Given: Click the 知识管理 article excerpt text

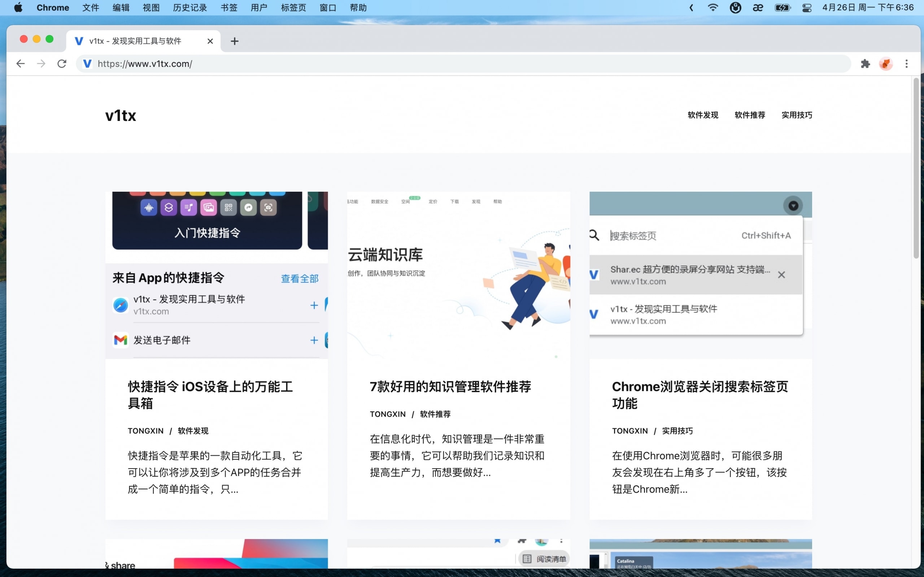Looking at the screenshot, I should tap(457, 456).
